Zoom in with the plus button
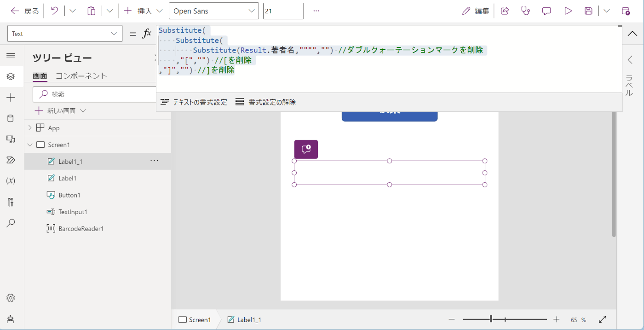This screenshot has height=330, width=644. tap(557, 319)
